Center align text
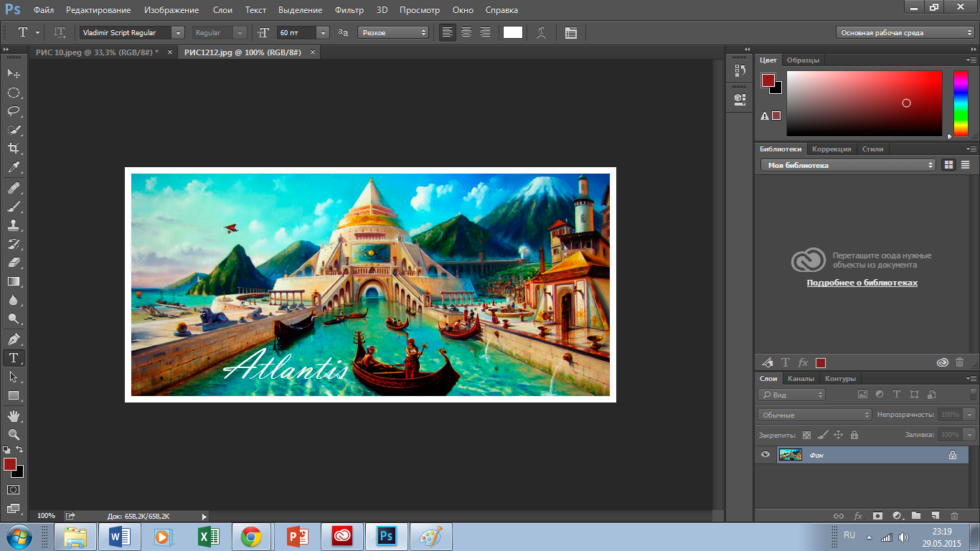 click(466, 32)
